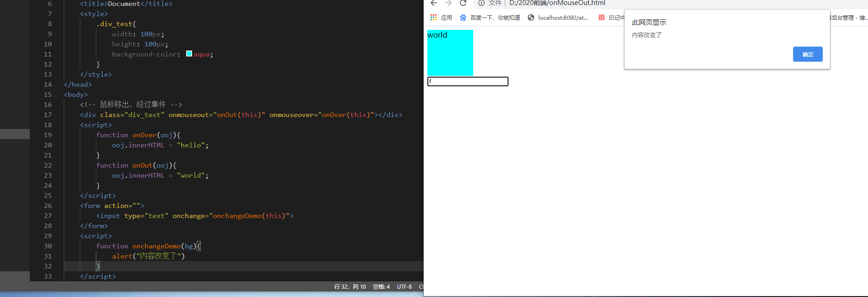
Task: Open the 应用 apps grid shortcut
Action: coord(441,17)
